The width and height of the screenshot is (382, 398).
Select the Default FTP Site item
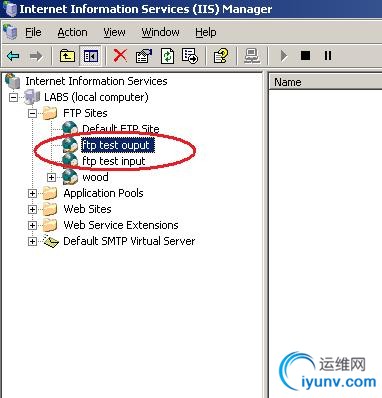[x=121, y=129]
